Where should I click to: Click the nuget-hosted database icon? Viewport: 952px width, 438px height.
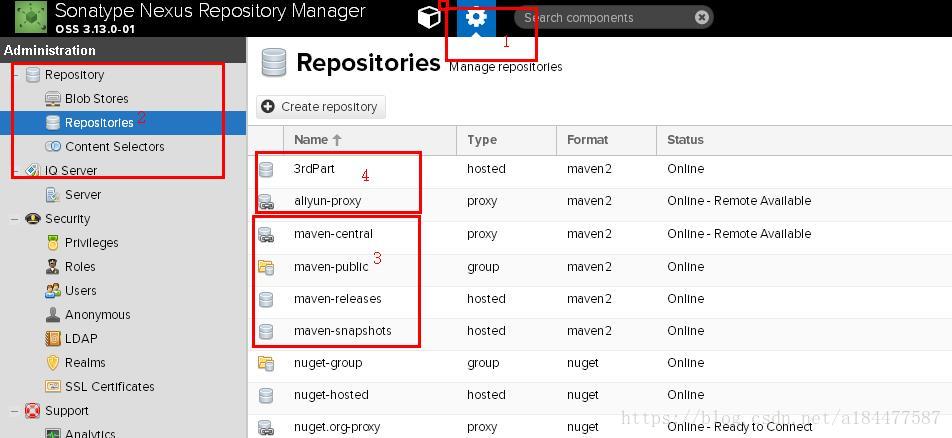(x=265, y=395)
